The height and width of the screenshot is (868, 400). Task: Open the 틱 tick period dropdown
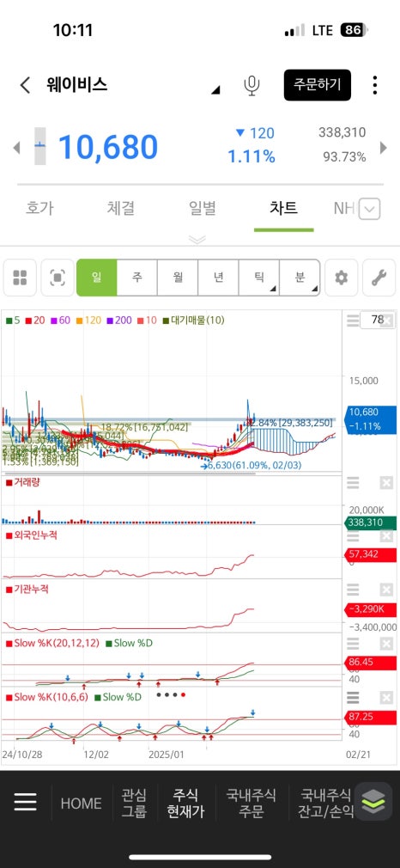click(x=259, y=278)
